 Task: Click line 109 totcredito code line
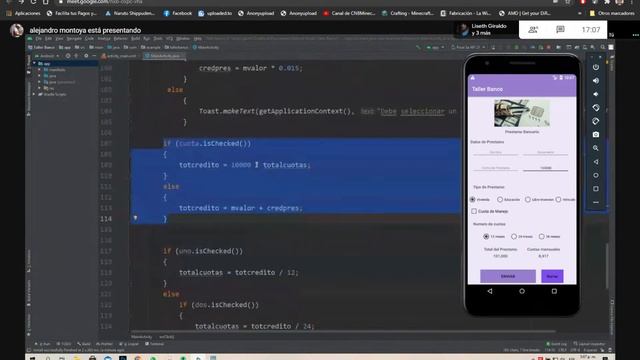[x=244, y=165]
